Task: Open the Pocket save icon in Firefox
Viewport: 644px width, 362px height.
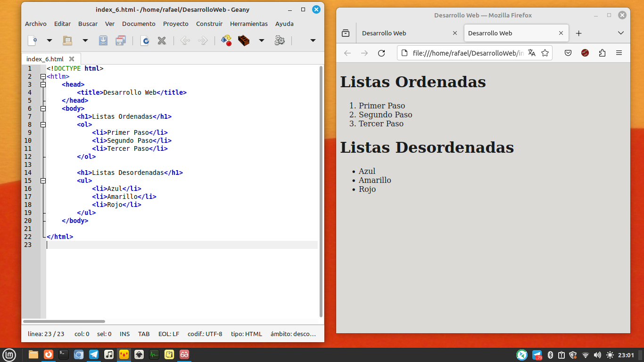Action: [568, 53]
